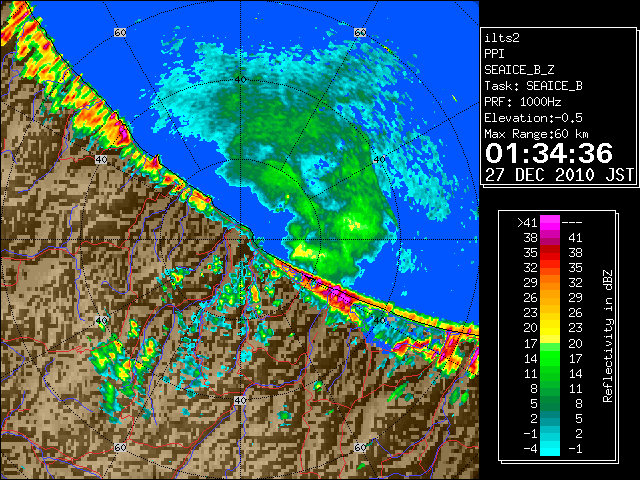Click the 'Max Range:60 km' line
Screen dimensions: 640x480
536,134
